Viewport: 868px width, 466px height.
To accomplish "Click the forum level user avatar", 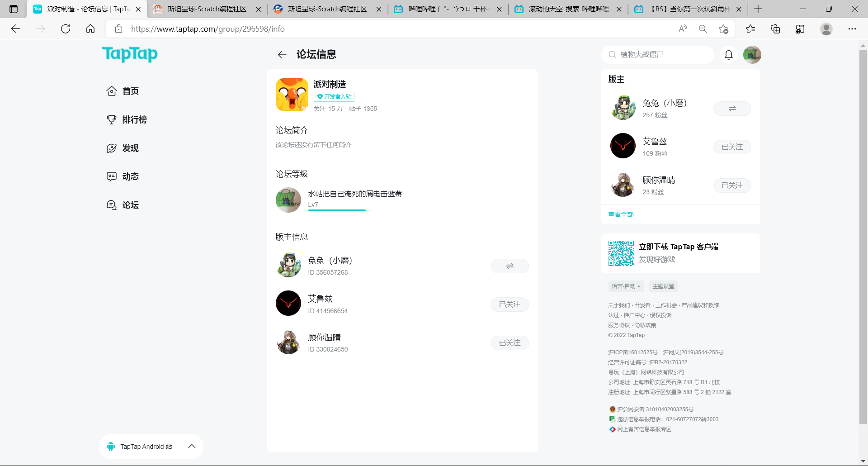I will point(288,200).
